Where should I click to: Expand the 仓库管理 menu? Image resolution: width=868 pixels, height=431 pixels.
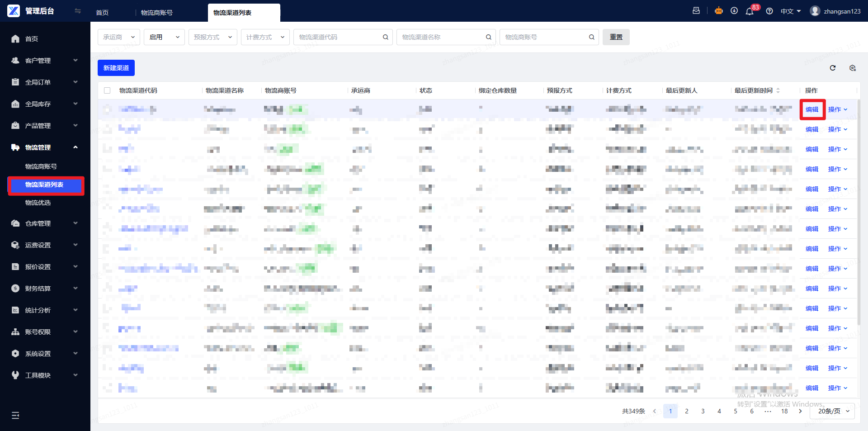coord(45,223)
